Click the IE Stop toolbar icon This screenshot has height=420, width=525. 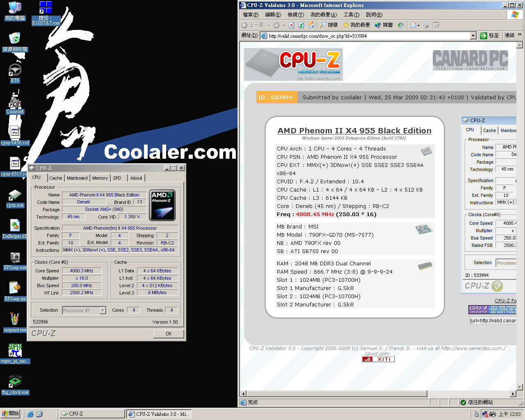pyautogui.click(x=291, y=25)
